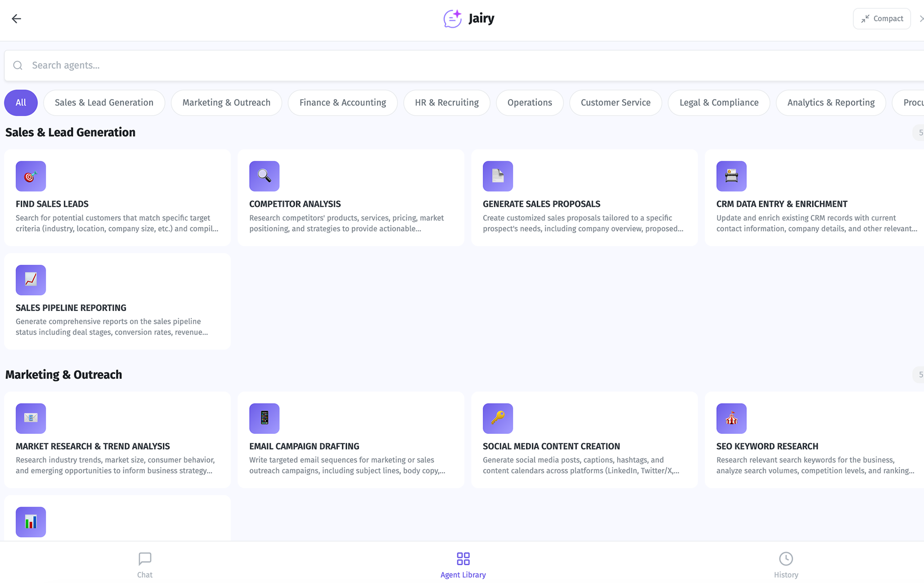Open the Find Sales Leads target icon
Image resolution: width=924 pixels, height=583 pixels.
[31, 176]
